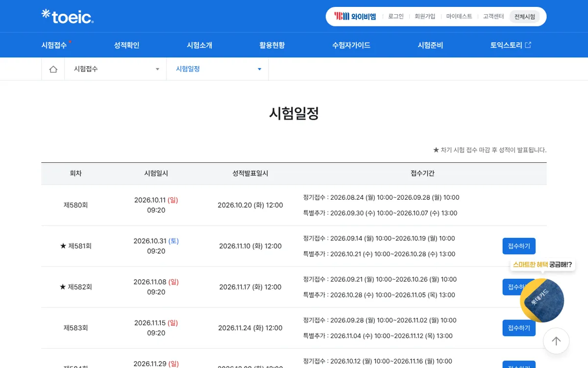Click 정기접수 period starting 2026.09.28
The width and height of the screenshot is (588, 368).
tap(380, 320)
